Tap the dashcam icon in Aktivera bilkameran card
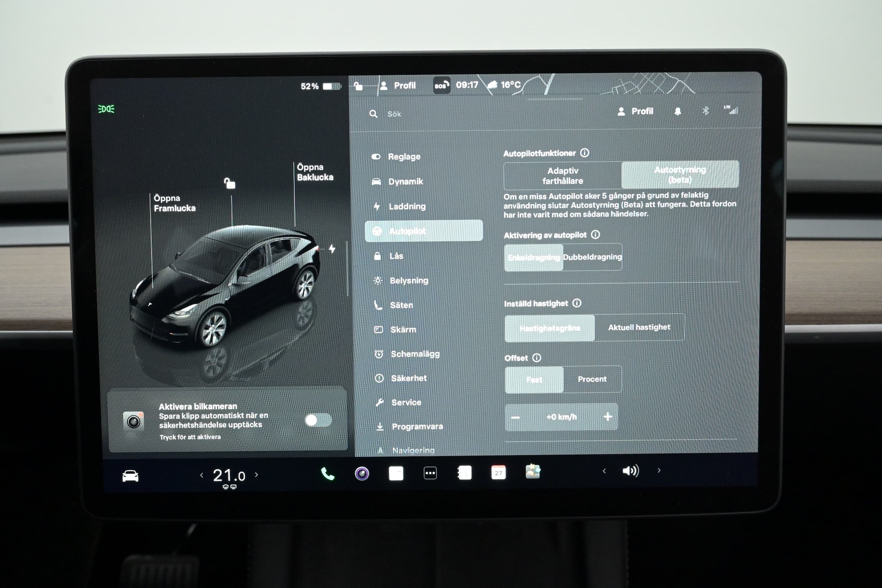Image resolution: width=882 pixels, height=588 pixels. (133, 422)
